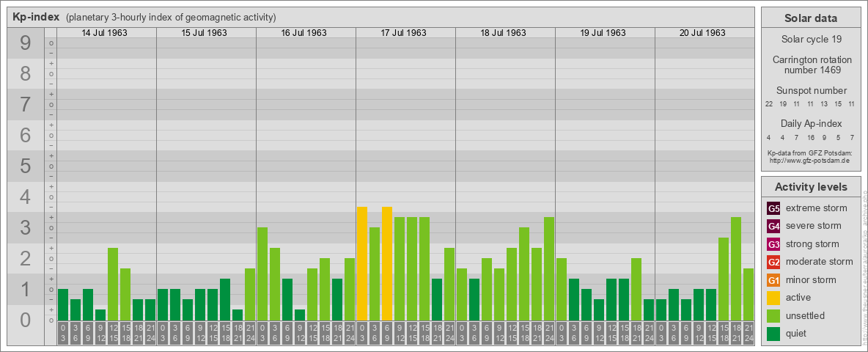Select the 20 Jul 1963 date header
This screenshot has width=868, height=352.
(x=702, y=33)
